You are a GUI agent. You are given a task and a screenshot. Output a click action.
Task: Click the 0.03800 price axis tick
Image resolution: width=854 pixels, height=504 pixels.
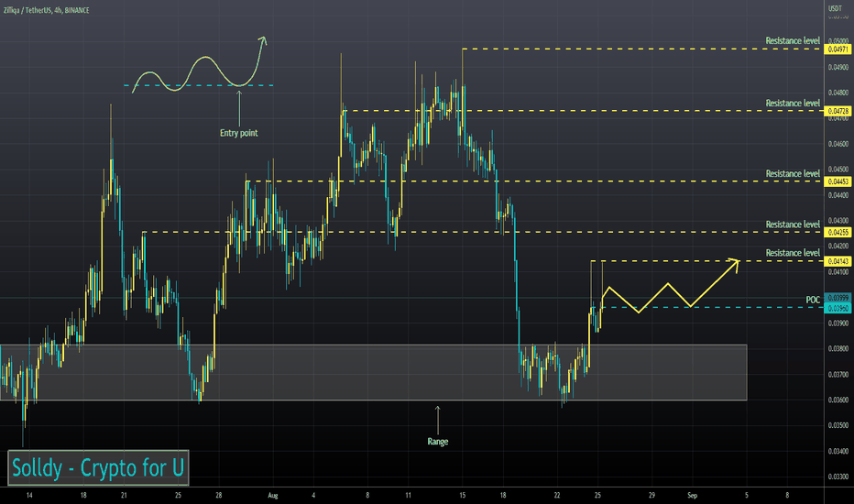click(838, 349)
